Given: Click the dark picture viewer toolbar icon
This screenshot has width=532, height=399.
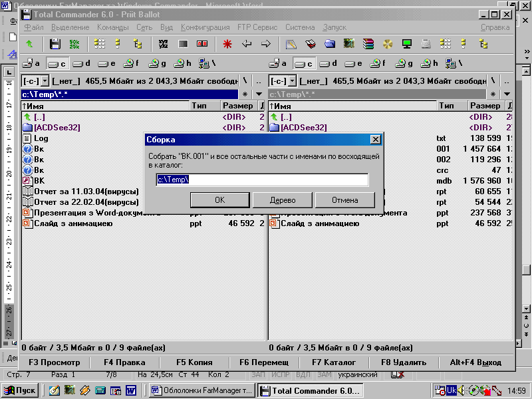Looking at the screenshot, I should tap(348, 44).
